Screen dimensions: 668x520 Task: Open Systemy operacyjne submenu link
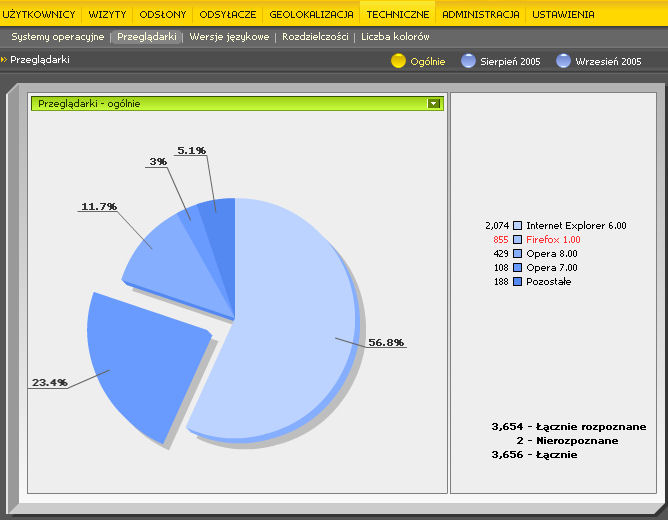tap(58, 37)
